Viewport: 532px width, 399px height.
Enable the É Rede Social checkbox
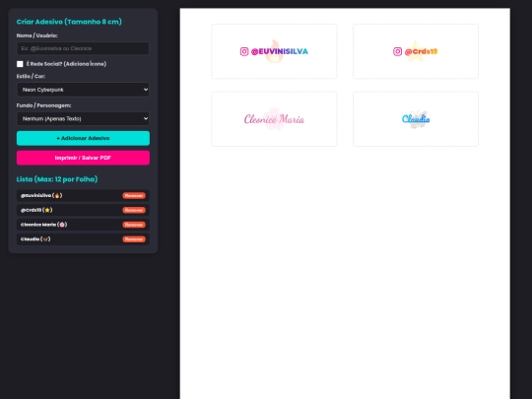pyautogui.click(x=20, y=64)
